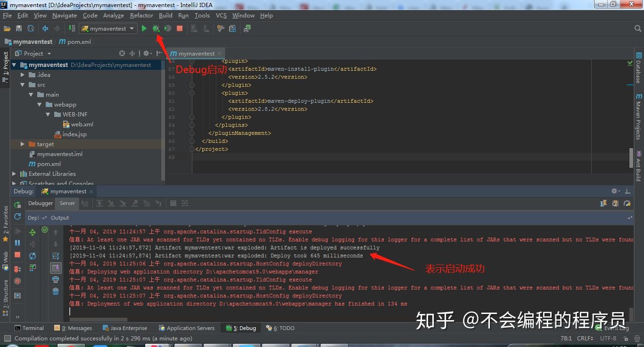Collapse the mymaventest project root node

(x=14, y=65)
